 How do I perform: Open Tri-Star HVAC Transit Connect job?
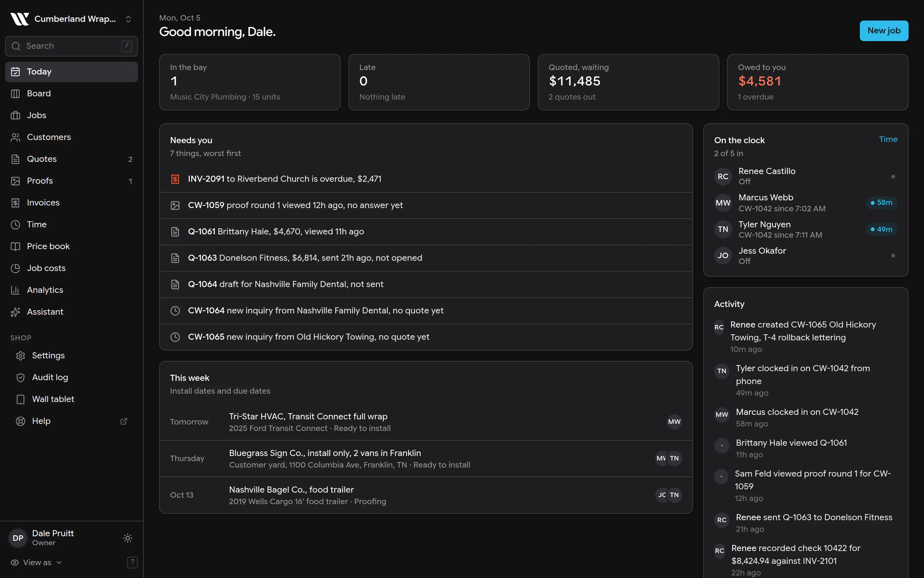coord(426,422)
